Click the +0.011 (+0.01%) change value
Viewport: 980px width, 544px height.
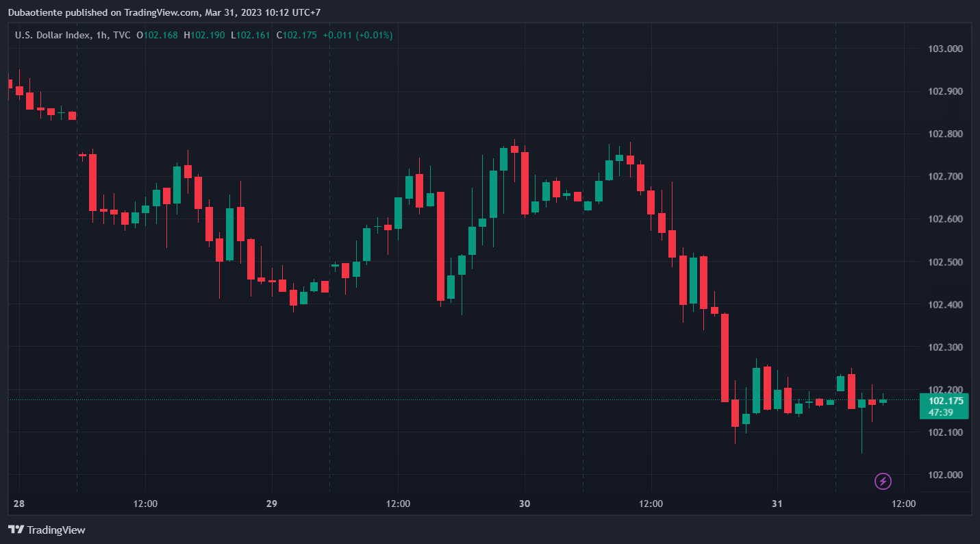pyautogui.click(x=357, y=35)
